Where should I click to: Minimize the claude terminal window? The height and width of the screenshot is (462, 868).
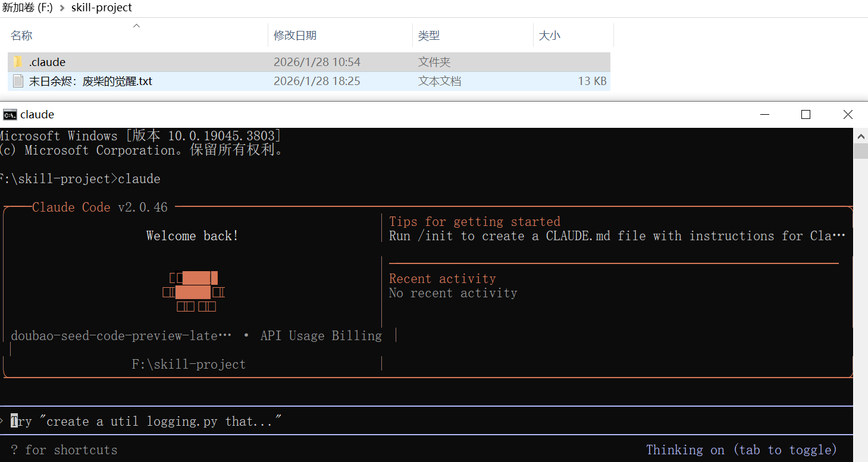tap(764, 115)
